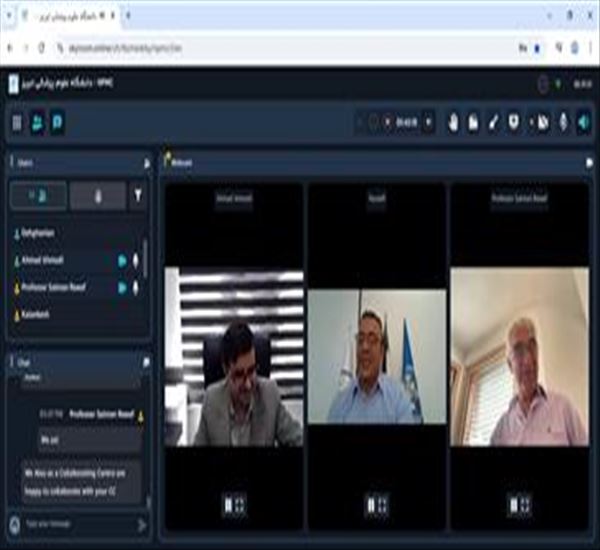600x550 pixels.
Task: Click the send message arrow icon
Action: pyautogui.click(x=142, y=525)
